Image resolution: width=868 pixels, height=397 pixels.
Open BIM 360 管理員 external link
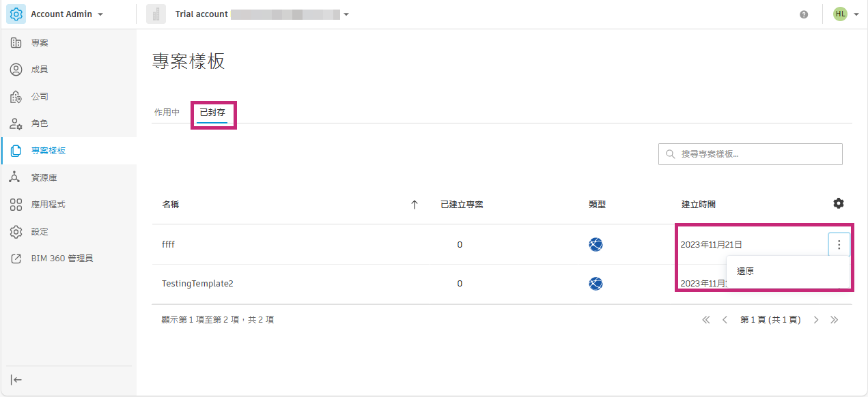pyautogui.click(x=61, y=259)
